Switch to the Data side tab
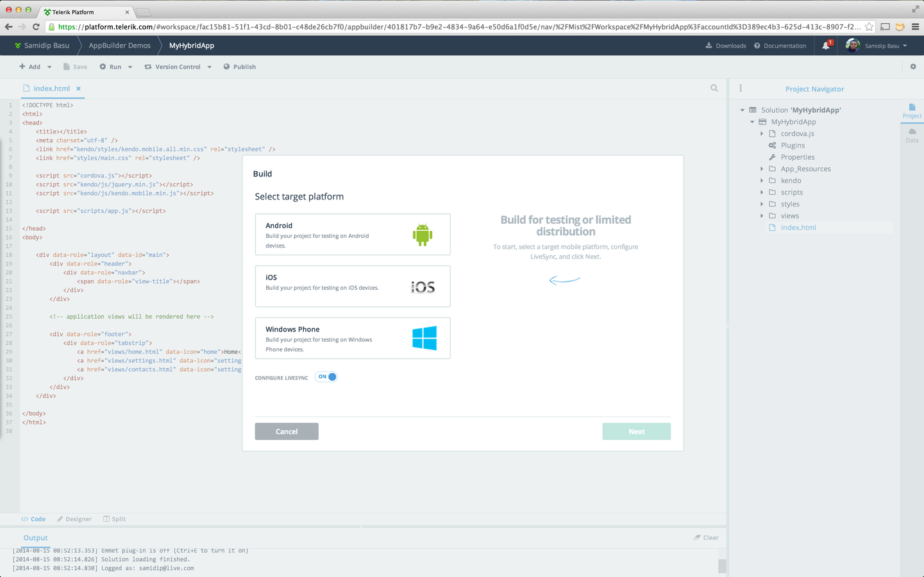Image resolution: width=924 pixels, height=577 pixels. point(912,135)
